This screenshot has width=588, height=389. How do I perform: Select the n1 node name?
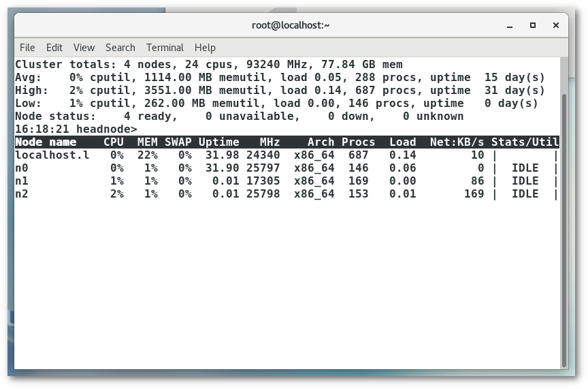point(22,181)
